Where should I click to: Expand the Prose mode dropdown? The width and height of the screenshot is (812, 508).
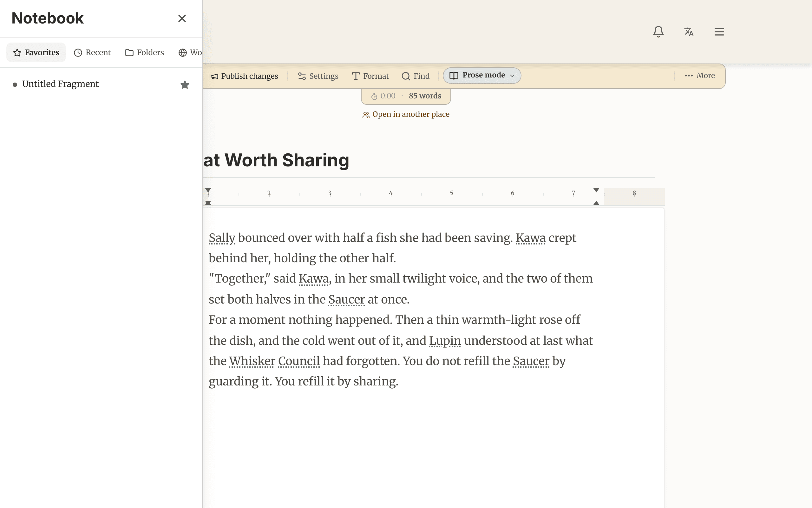coord(482,75)
